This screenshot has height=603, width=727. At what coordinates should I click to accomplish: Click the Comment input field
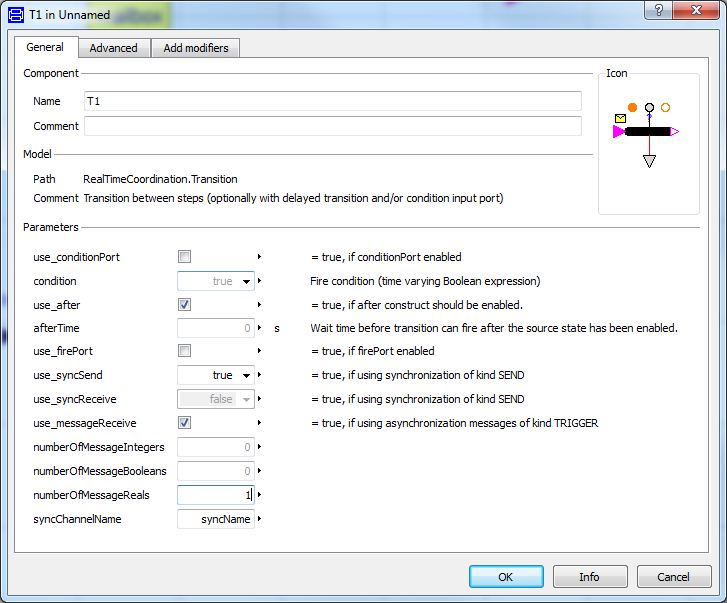[x=332, y=126]
